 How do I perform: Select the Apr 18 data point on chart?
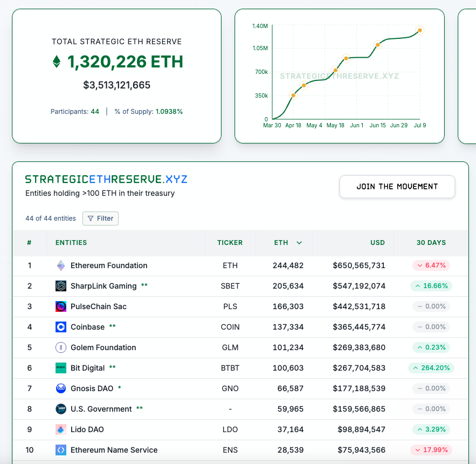tap(293, 95)
